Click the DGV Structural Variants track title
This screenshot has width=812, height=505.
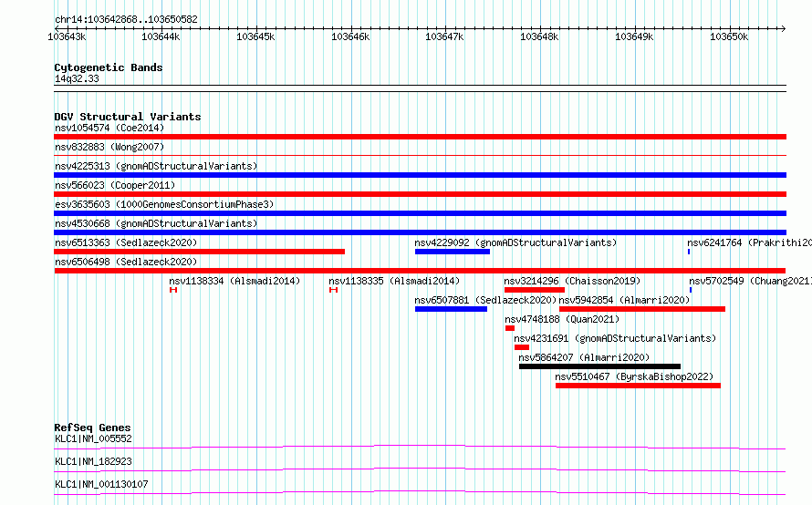coord(128,117)
